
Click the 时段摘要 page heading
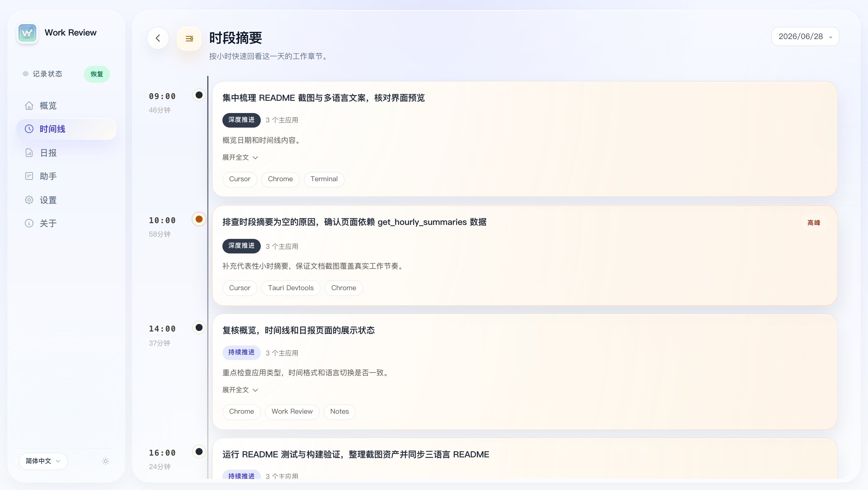pyautogui.click(x=235, y=38)
